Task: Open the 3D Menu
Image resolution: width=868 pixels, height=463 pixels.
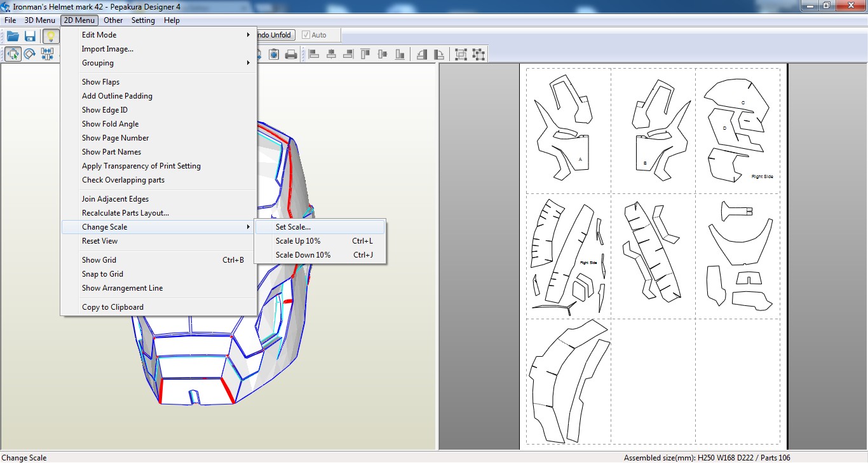Action: pos(40,20)
